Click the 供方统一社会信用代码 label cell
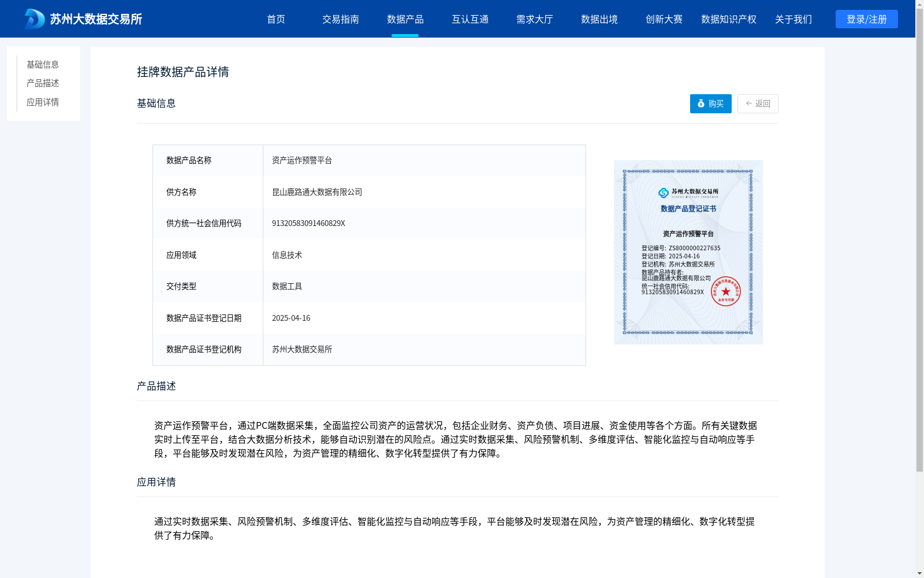Image resolution: width=924 pixels, height=578 pixels. [208, 224]
